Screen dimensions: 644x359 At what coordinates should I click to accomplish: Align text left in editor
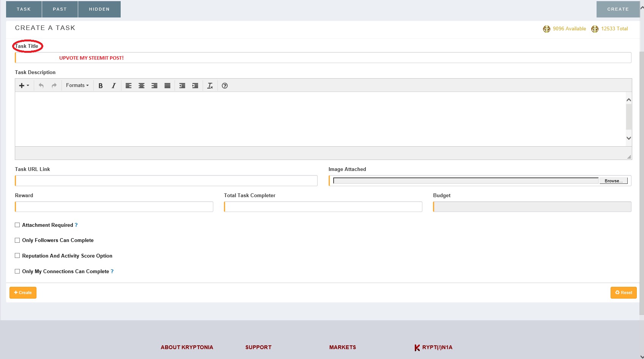[129, 85]
